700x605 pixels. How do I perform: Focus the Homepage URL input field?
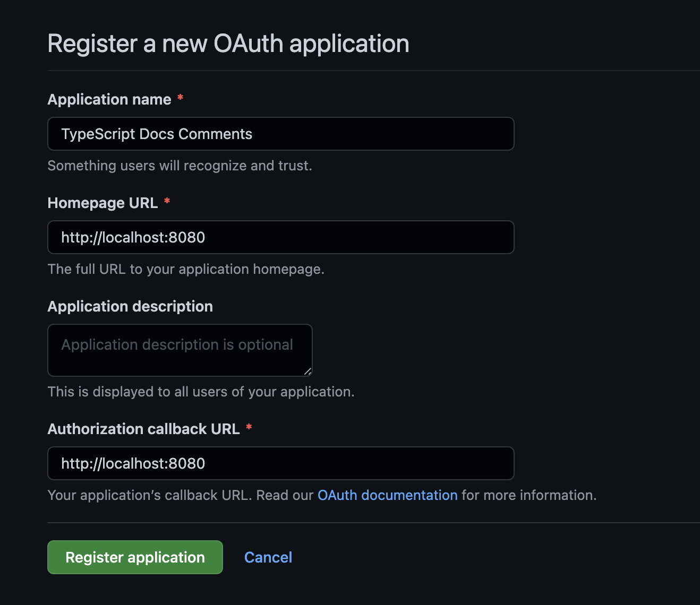[280, 237]
